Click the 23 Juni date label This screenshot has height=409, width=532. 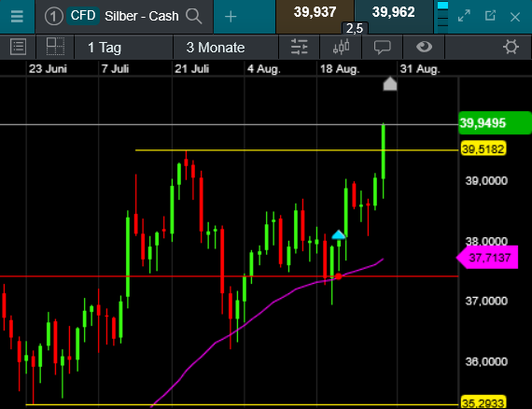coord(48,69)
